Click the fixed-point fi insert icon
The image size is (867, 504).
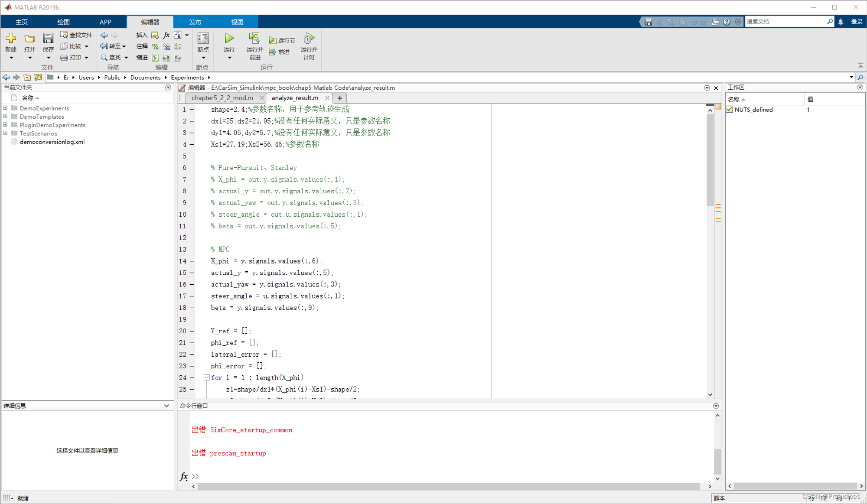point(177,35)
